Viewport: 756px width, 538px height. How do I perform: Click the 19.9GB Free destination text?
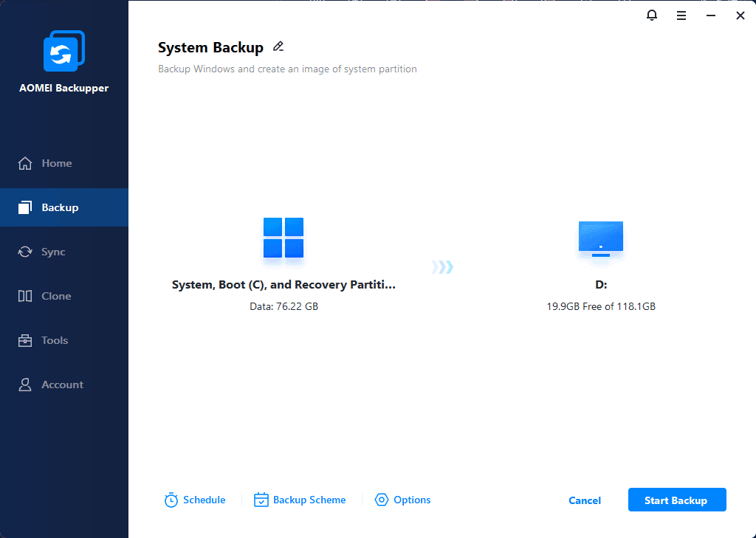[x=600, y=306]
